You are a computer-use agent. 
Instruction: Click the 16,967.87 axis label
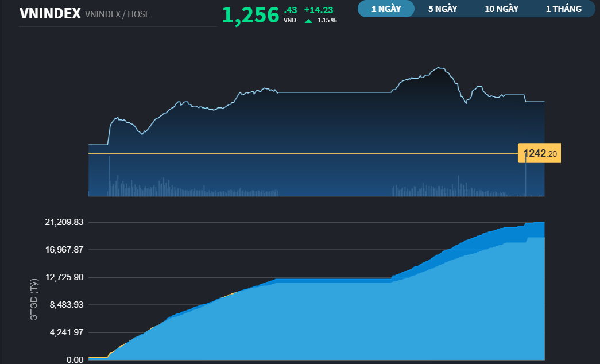coord(64,250)
